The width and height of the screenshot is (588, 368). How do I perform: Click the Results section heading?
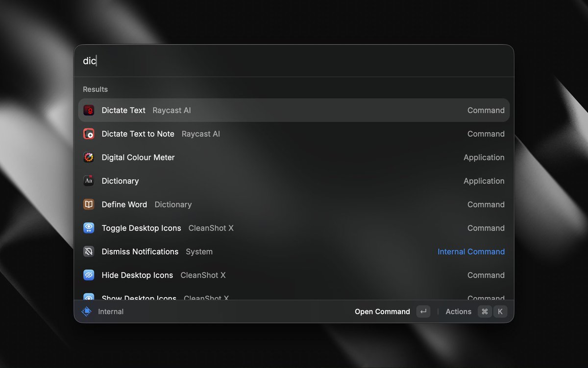pos(95,89)
